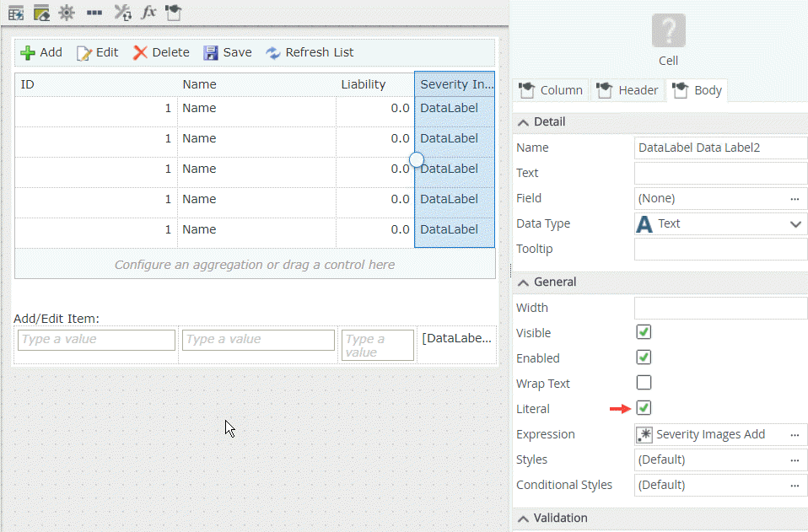Collapse the General section

[524, 282]
